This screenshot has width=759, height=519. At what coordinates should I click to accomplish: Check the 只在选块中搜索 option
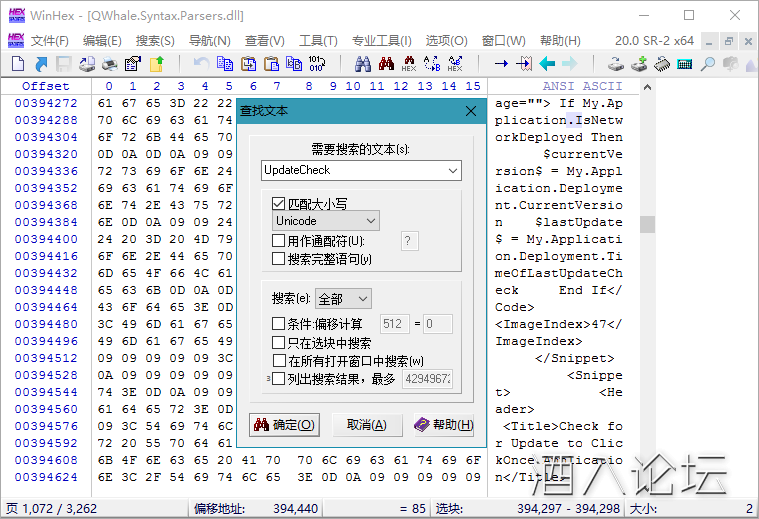(279, 342)
